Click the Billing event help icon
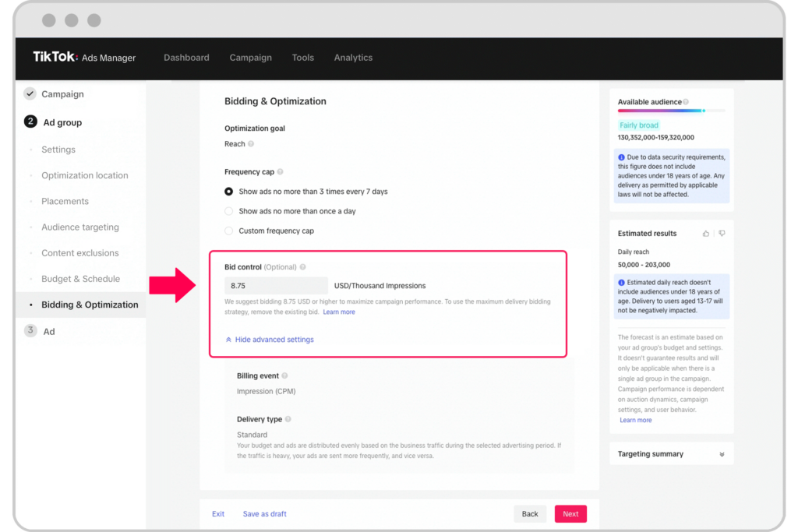798x532 pixels. [x=284, y=375]
